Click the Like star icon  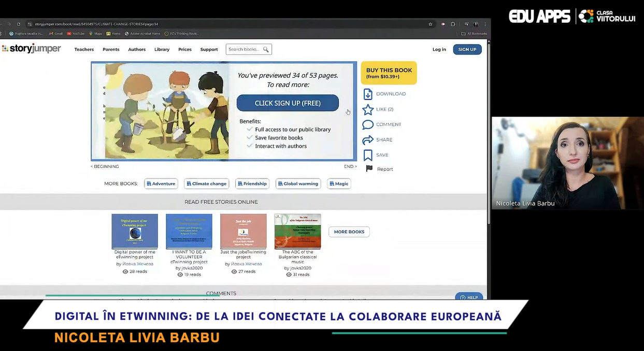click(368, 109)
